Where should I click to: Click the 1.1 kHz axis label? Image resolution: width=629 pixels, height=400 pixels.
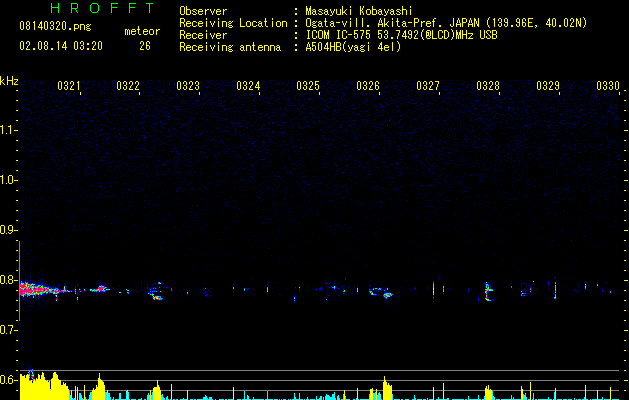coord(8,130)
